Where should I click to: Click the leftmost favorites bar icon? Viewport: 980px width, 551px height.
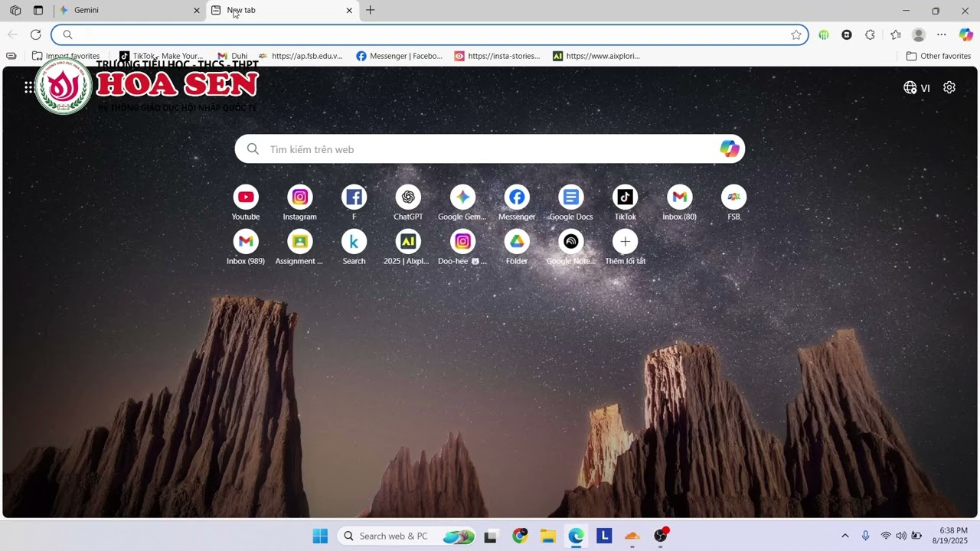(11, 56)
